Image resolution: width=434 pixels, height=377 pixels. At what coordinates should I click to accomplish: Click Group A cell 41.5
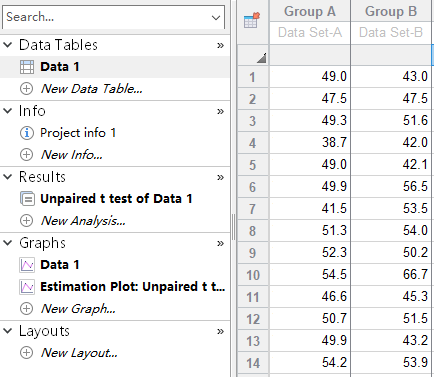coord(310,209)
